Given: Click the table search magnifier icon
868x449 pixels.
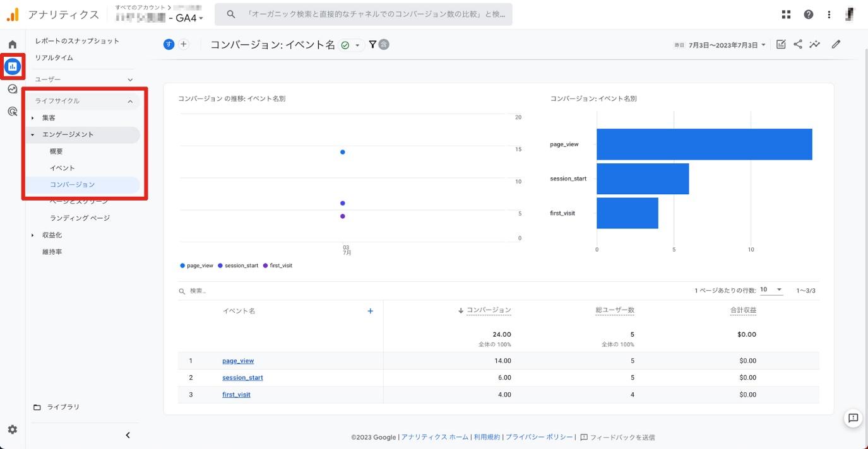Looking at the screenshot, I should 182,291.
